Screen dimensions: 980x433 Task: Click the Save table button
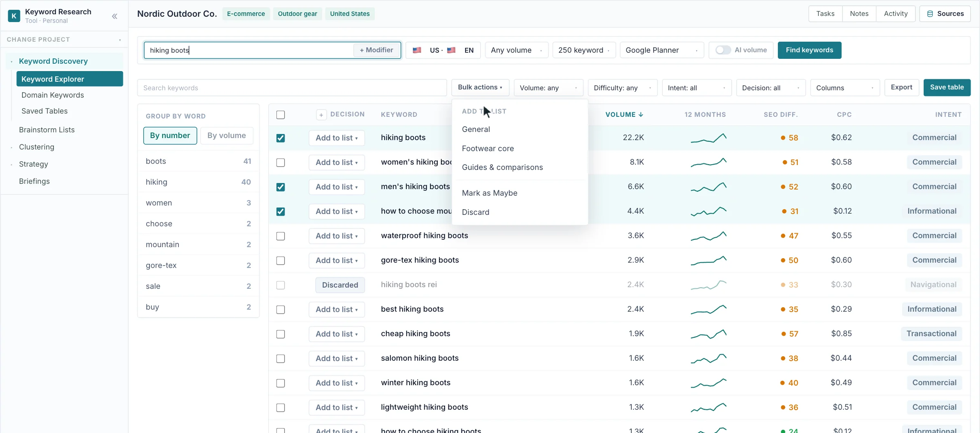point(947,87)
